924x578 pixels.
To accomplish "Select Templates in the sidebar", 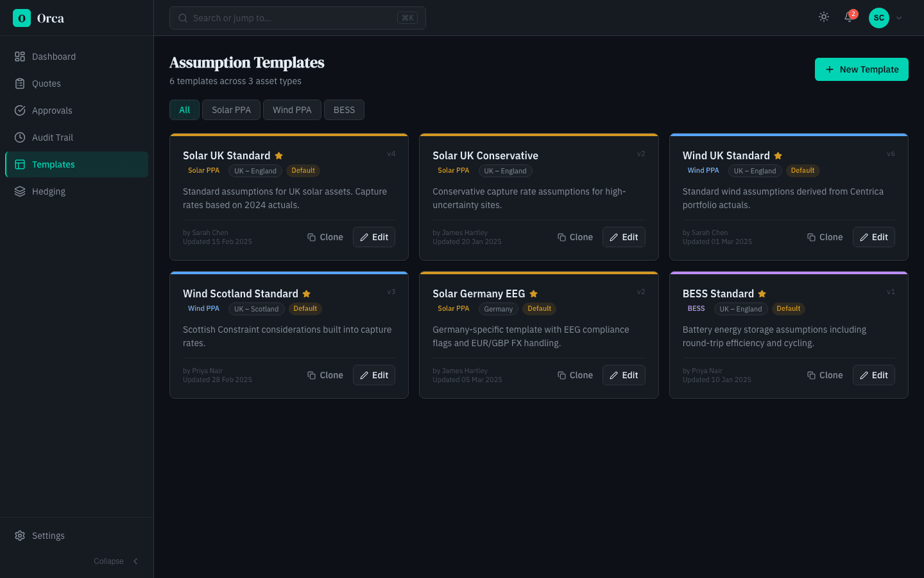I will click(76, 164).
